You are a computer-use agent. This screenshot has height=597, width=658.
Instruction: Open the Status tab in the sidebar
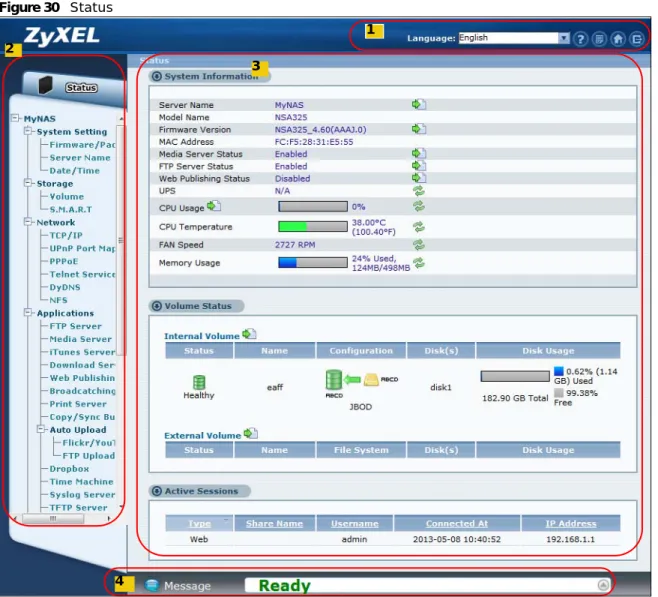[81, 88]
